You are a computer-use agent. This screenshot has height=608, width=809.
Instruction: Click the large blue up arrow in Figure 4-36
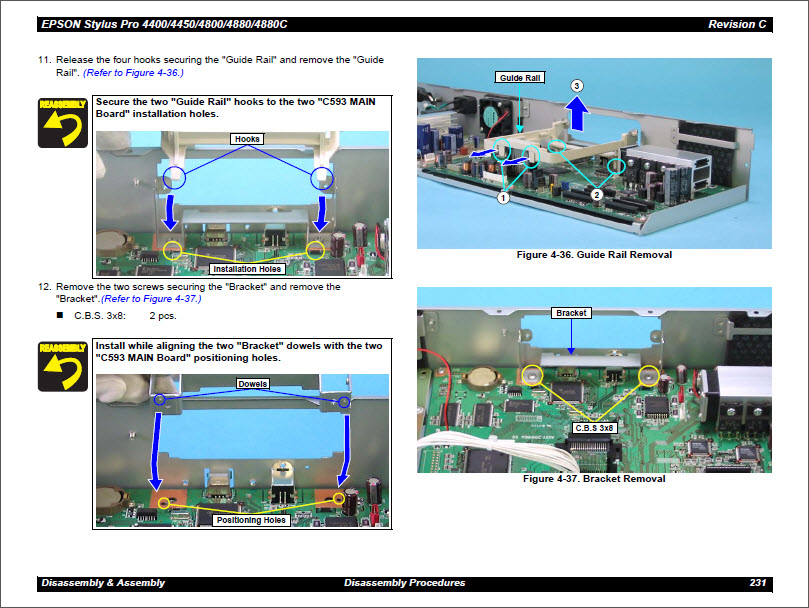(577, 116)
